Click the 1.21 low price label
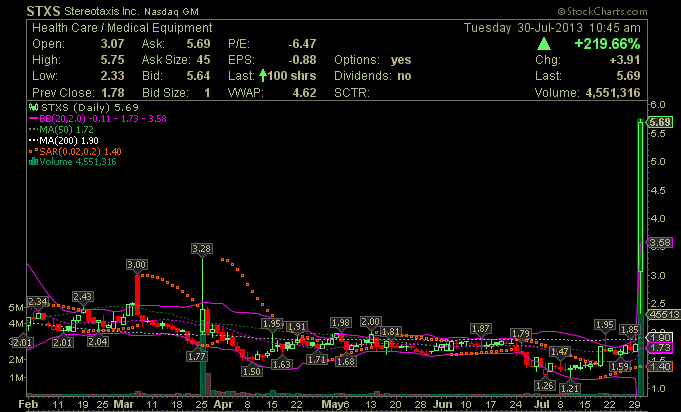681x412 pixels. [570, 388]
